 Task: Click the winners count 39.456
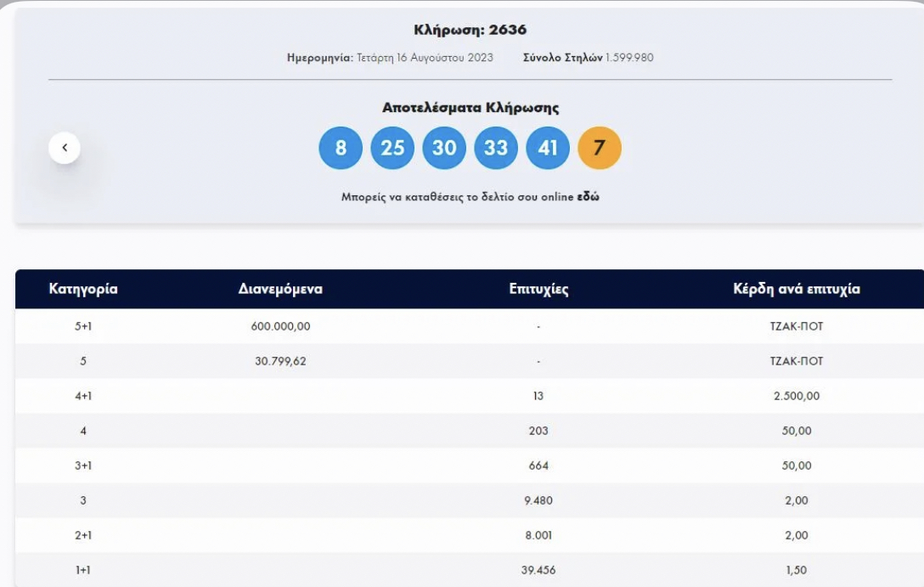pos(538,570)
